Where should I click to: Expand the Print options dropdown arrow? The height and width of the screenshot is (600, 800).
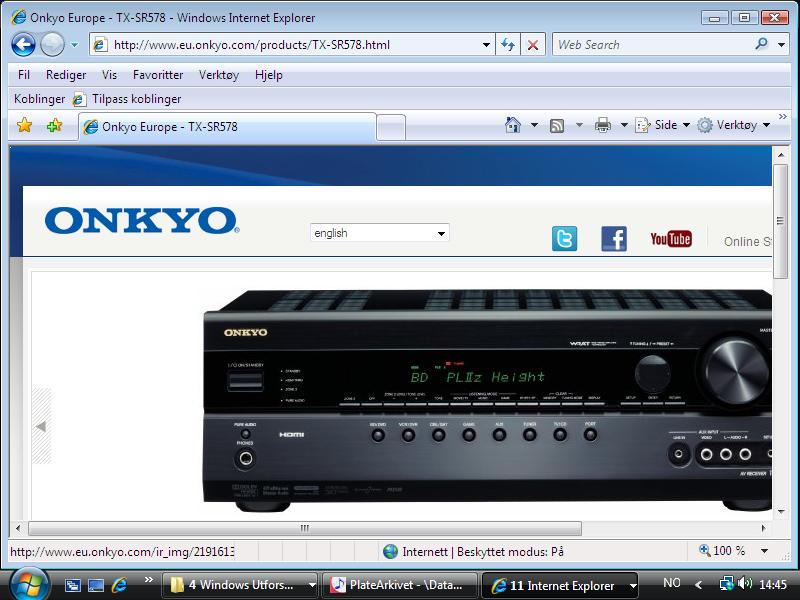623,125
